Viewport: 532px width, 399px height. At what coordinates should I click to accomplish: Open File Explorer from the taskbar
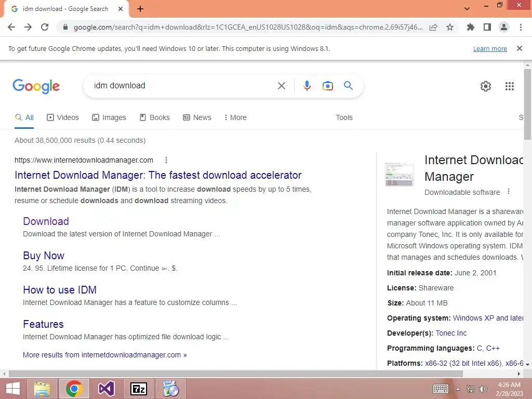[x=43, y=389]
